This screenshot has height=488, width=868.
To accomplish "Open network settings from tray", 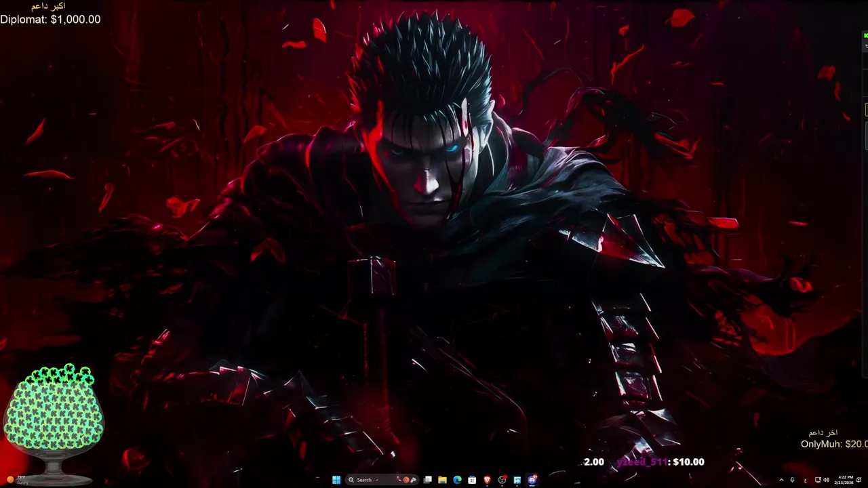I will click(x=818, y=480).
